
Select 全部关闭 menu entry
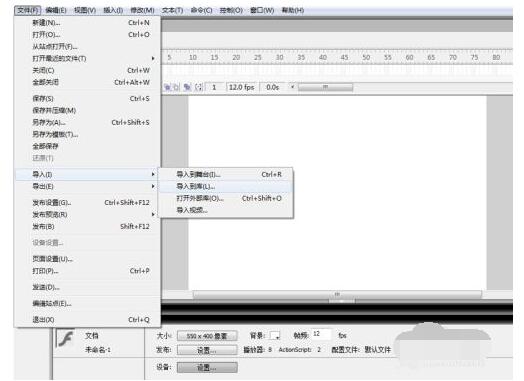click(88, 82)
